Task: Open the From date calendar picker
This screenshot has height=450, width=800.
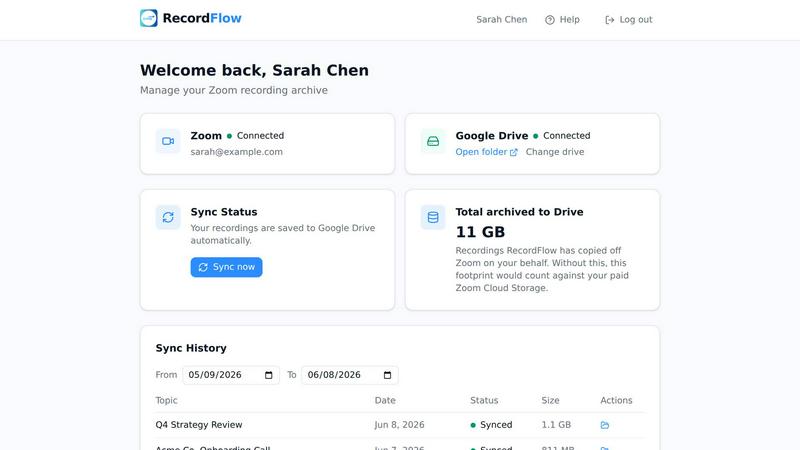Action: point(268,375)
